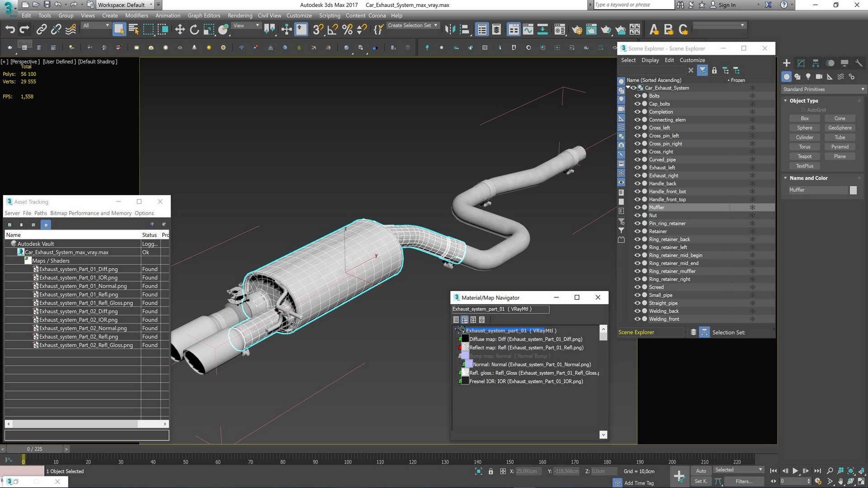Open the Rendering menu
This screenshot has width=868, height=488.
click(240, 15)
